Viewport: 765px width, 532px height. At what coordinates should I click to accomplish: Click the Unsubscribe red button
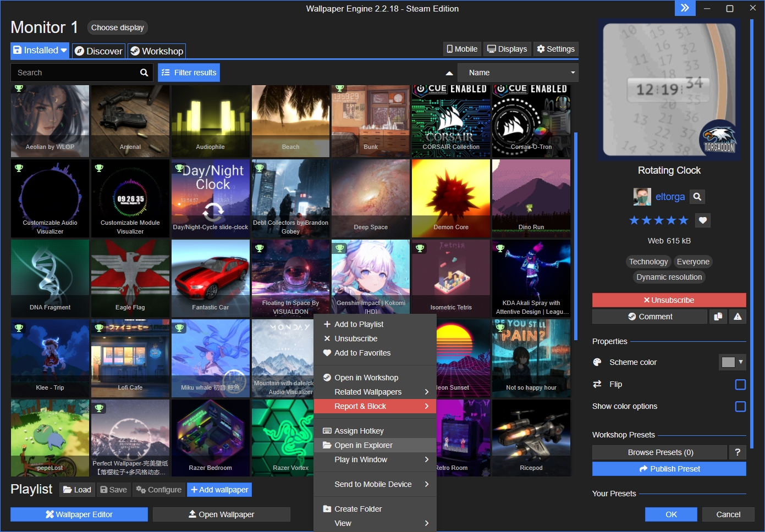[669, 300]
